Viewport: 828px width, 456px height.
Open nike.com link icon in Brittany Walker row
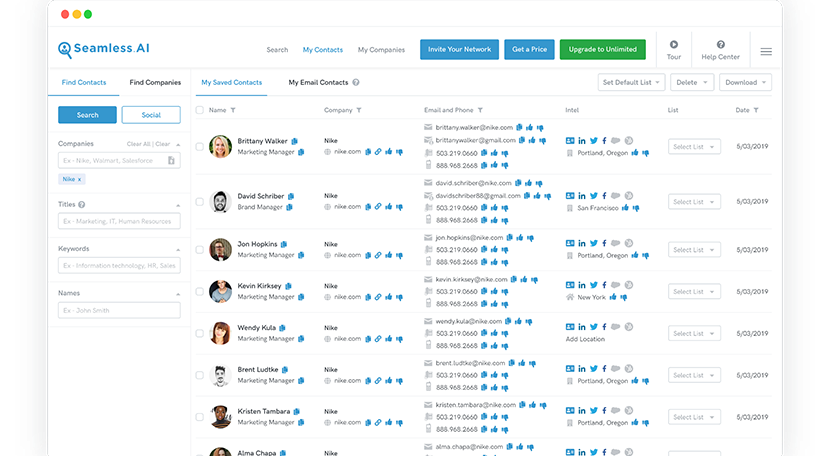coord(378,151)
